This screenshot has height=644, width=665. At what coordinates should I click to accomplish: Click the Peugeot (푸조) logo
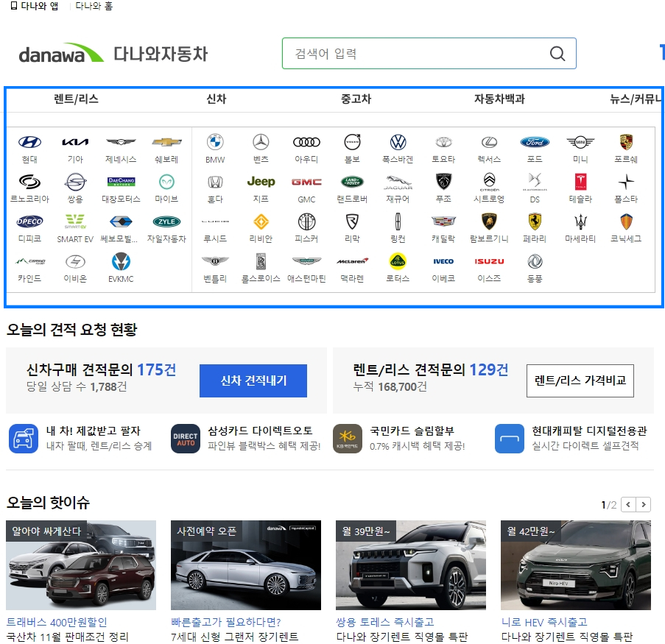click(x=443, y=182)
